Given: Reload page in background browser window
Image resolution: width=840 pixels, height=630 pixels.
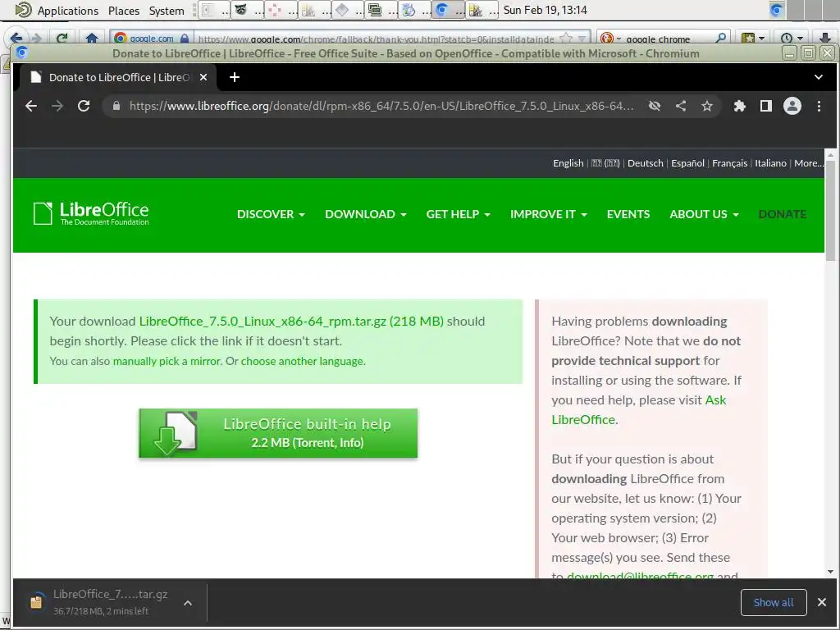Looking at the screenshot, I should pyautogui.click(x=62, y=38).
